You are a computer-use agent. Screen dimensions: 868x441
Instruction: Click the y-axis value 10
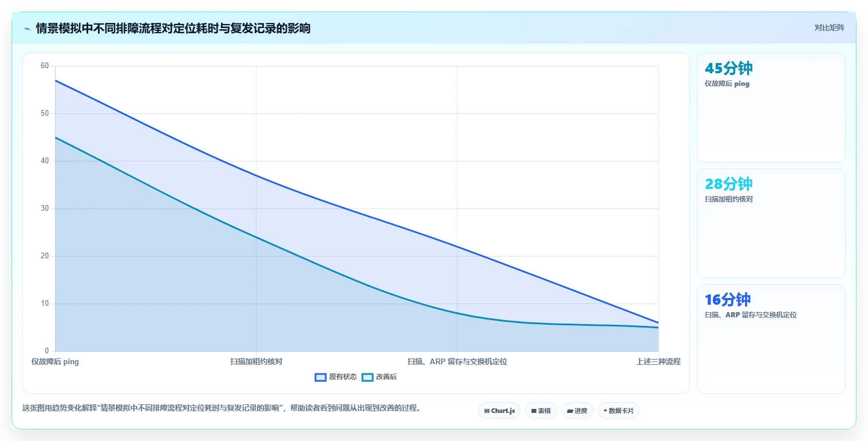(45, 304)
